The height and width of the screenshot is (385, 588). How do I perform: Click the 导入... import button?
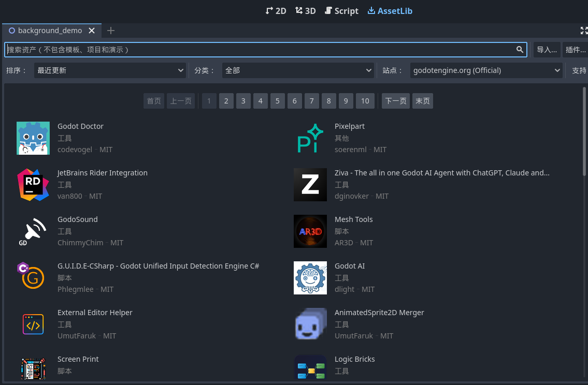547,50
